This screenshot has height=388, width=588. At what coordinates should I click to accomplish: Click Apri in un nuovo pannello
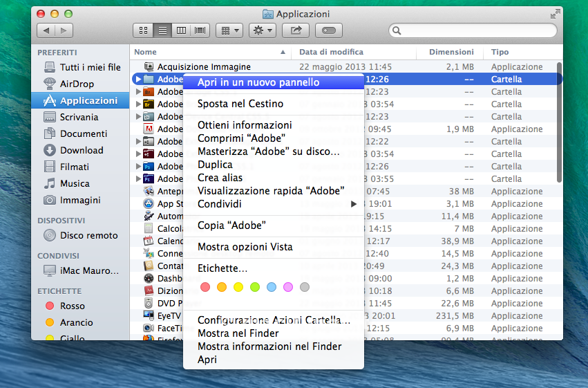pyautogui.click(x=258, y=82)
